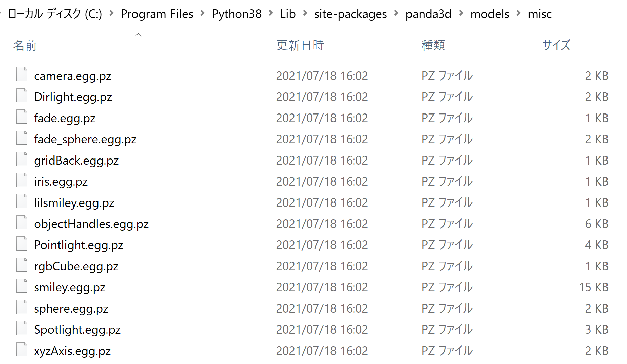Click the 種類 column header
Screen dimensions: 627x364
(433, 45)
